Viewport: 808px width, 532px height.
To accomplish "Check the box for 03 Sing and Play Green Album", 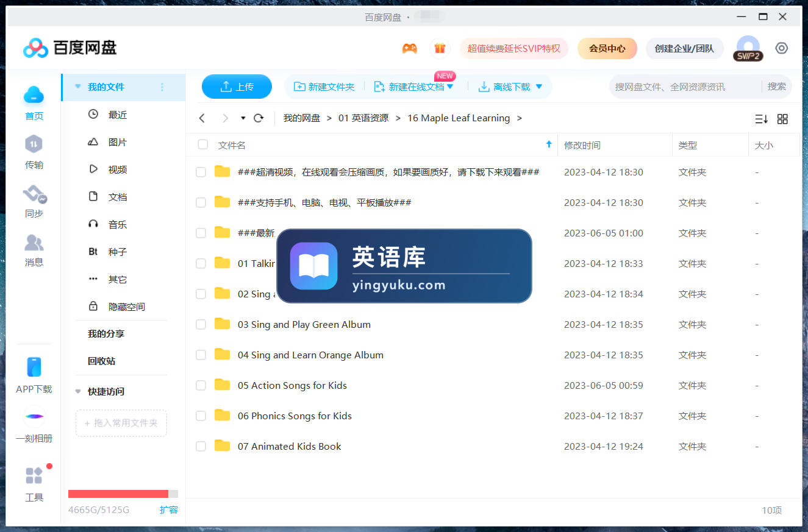I will 201,325.
